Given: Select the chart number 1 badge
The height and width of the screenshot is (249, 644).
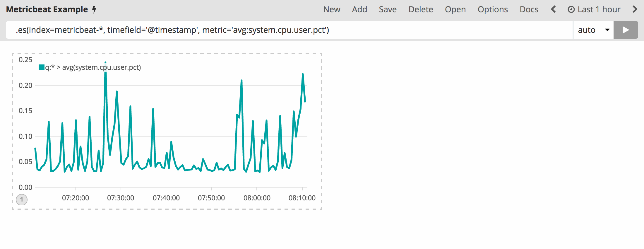Looking at the screenshot, I should (x=22, y=199).
